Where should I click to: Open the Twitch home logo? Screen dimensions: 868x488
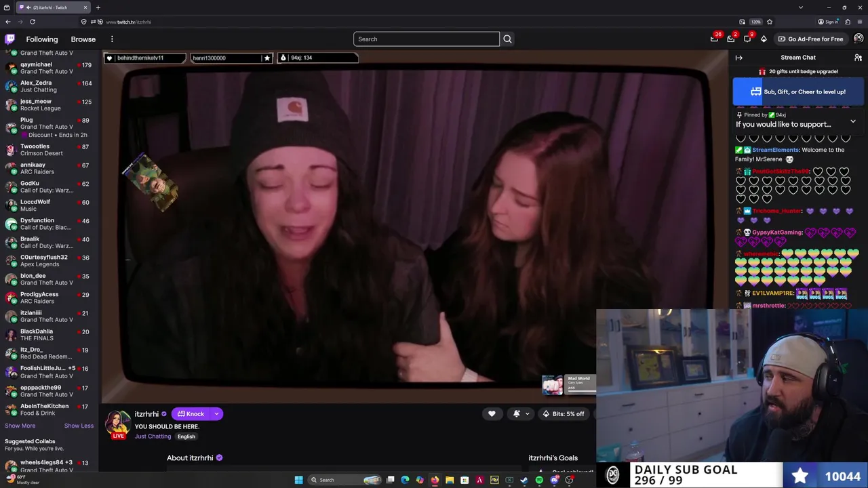[x=9, y=39]
